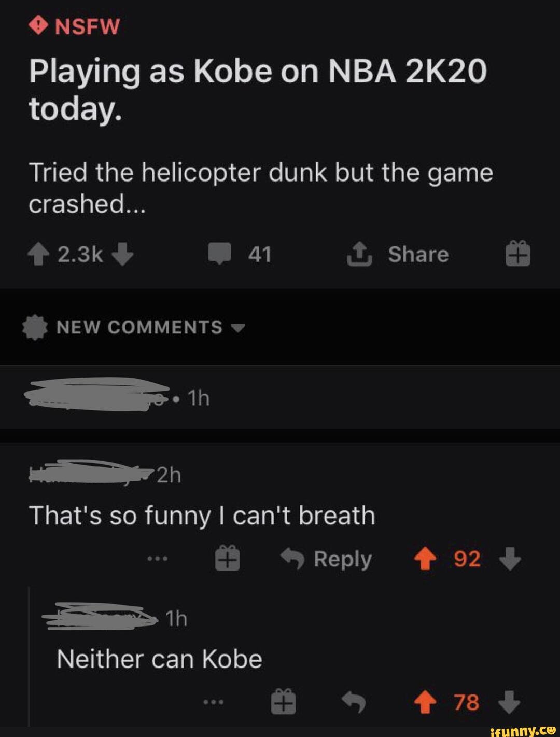Screen dimensions: 560x737
Task: Open the 41 comments bubble icon
Action: click(x=220, y=255)
